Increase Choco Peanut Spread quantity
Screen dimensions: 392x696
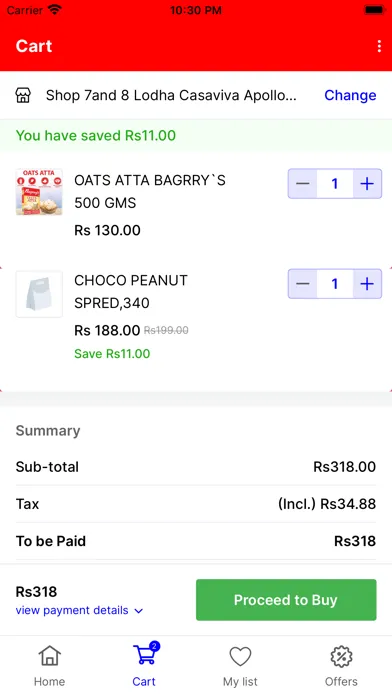pos(367,284)
